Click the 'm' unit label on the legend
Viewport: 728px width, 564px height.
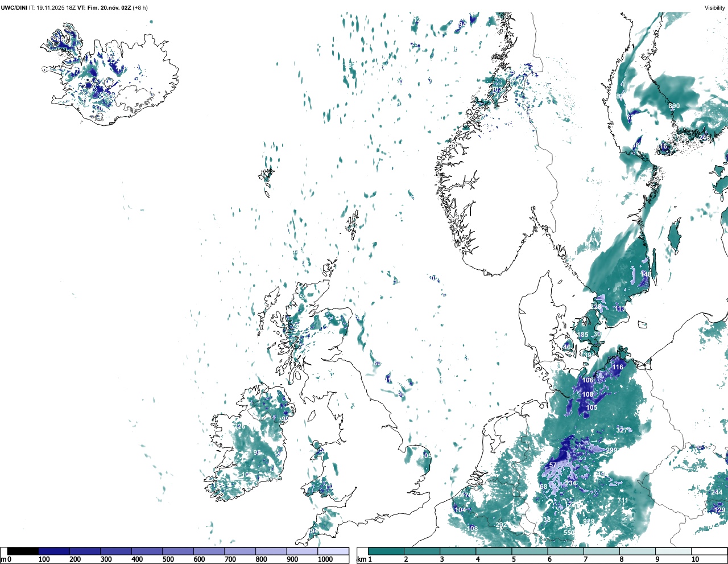[3, 559]
